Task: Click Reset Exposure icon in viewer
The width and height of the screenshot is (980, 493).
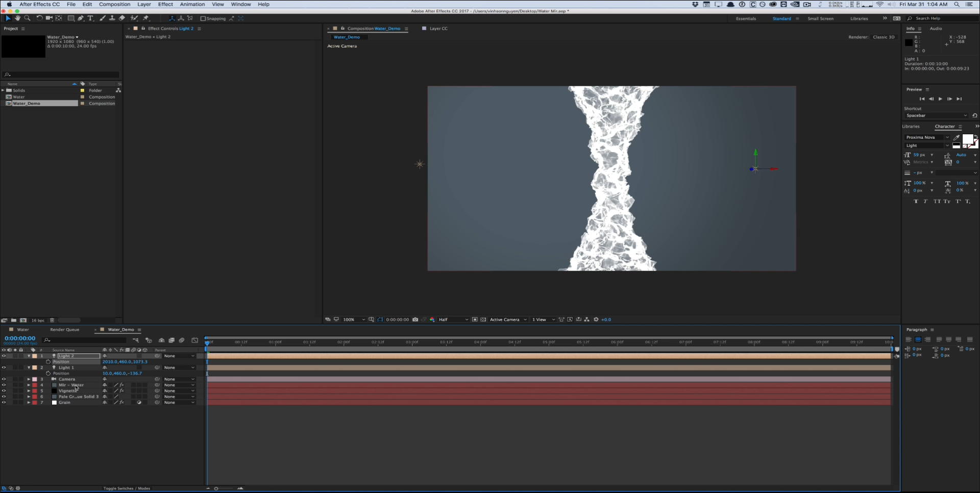Action: click(596, 319)
